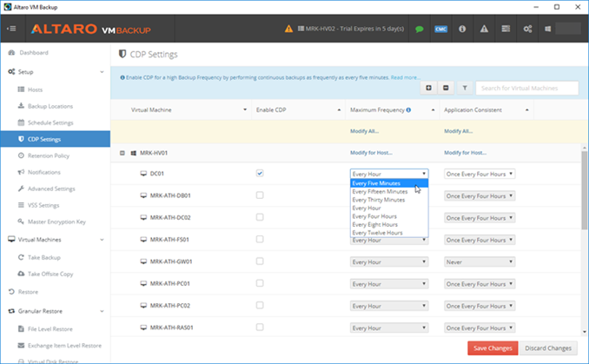Collapse the Granular Restore sidebar section
The height and width of the screenshot is (364, 589).
pos(102,311)
